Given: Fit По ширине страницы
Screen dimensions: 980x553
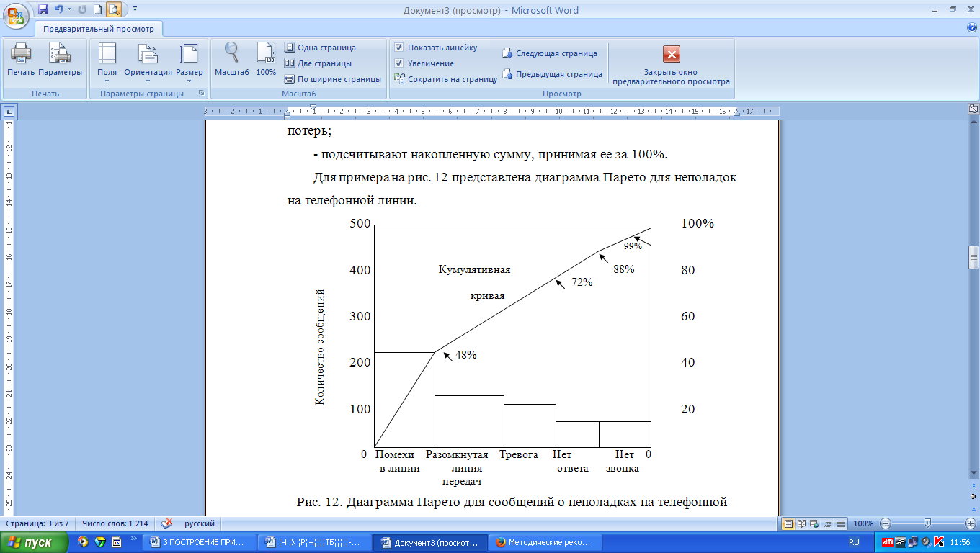Looking at the screenshot, I should click(332, 79).
